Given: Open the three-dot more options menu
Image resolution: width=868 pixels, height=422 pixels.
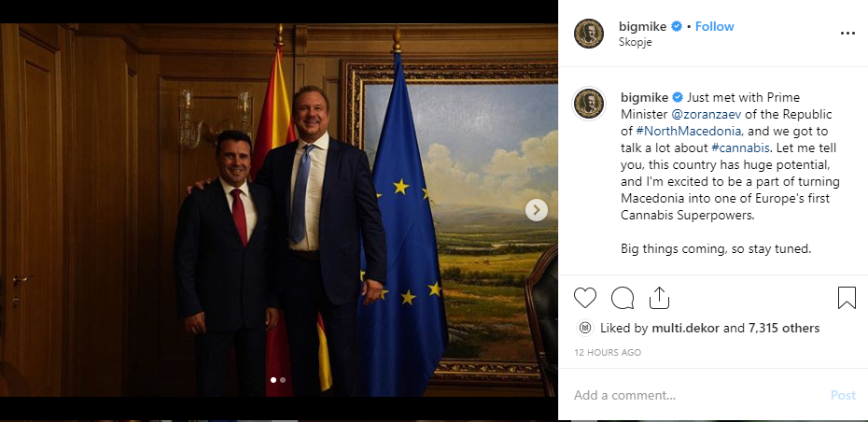Looking at the screenshot, I should (847, 34).
